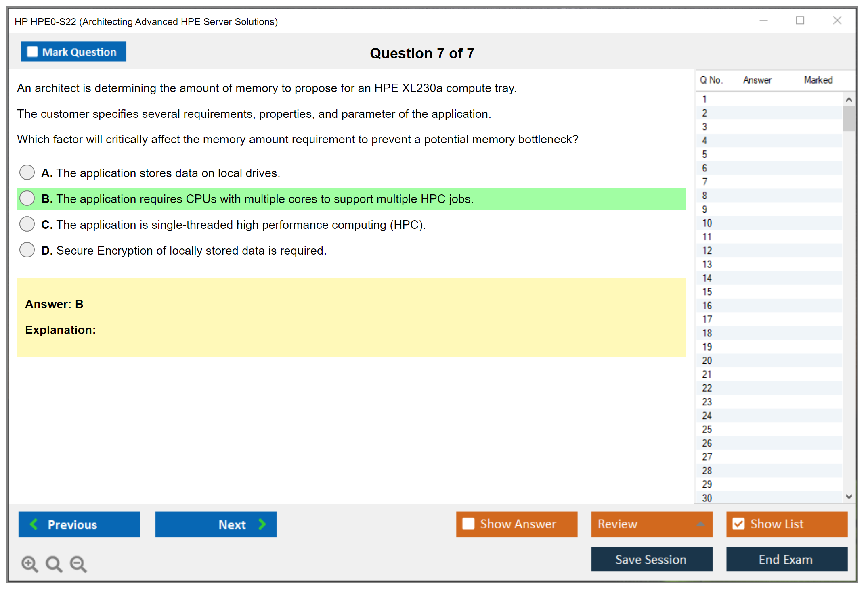Screen dimensions: 868x593
Task: Check the Mark Question checkbox
Action: click(32, 52)
